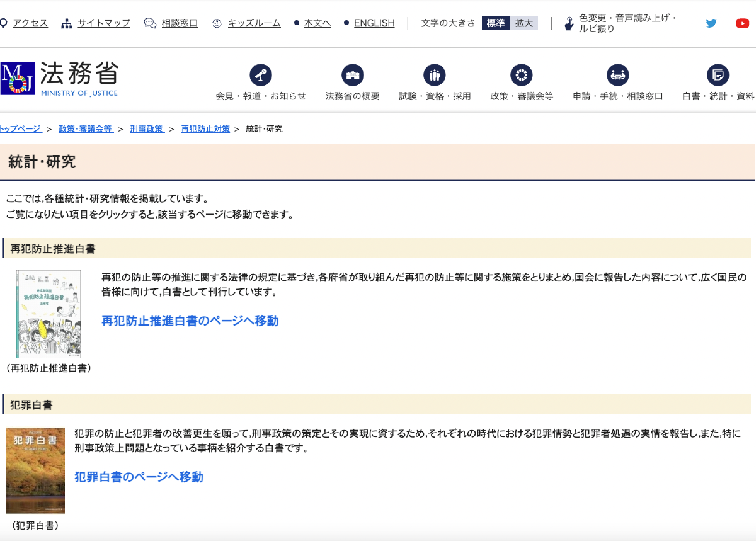Click the 統計・研究 breadcrumb text
This screenshot has height=541, width=756.
[x=264, y=129]
